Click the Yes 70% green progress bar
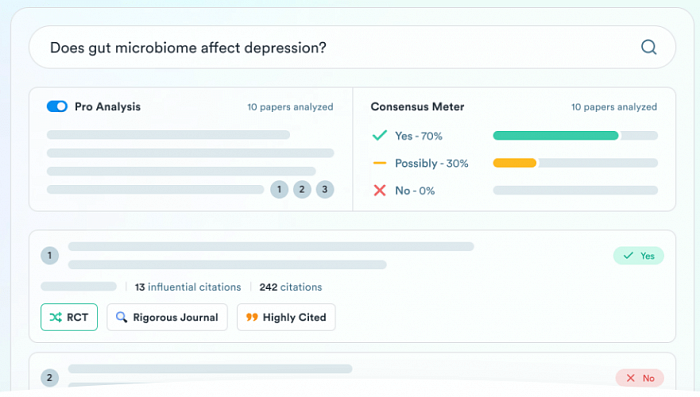700x397 pixels. [555, 135]
